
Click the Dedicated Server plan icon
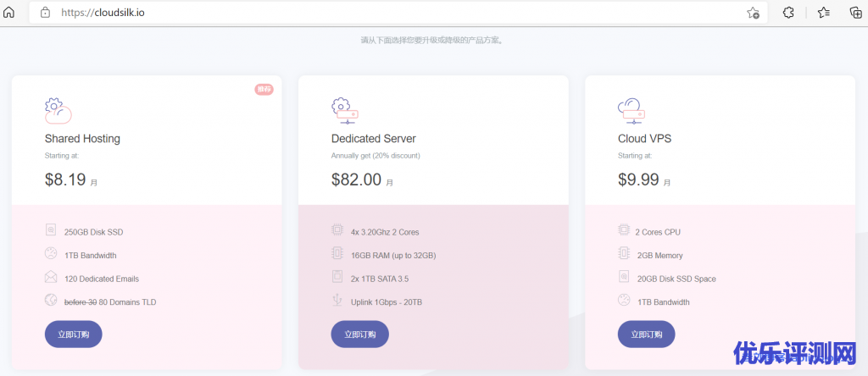point(344,110)
